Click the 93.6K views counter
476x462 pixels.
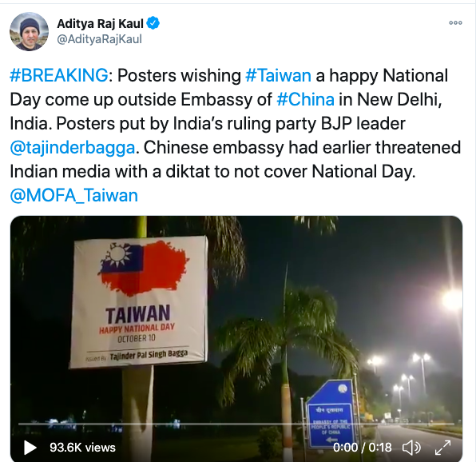[82, 448]
